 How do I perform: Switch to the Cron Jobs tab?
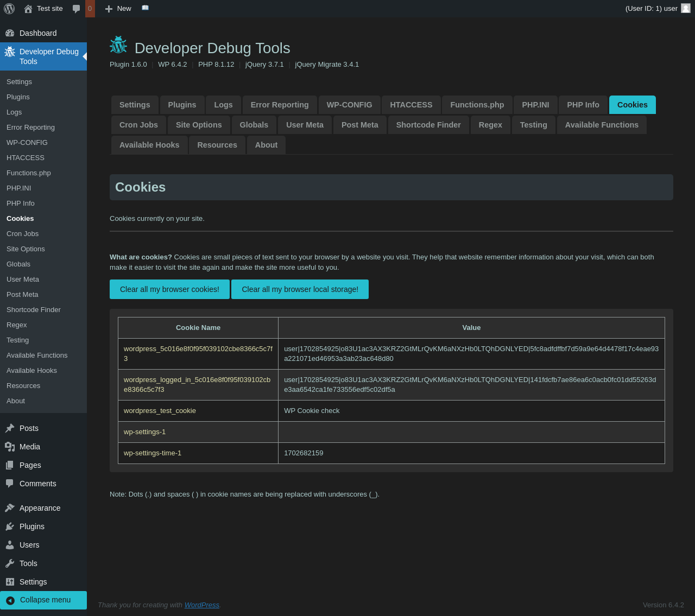tap(138, 125)
